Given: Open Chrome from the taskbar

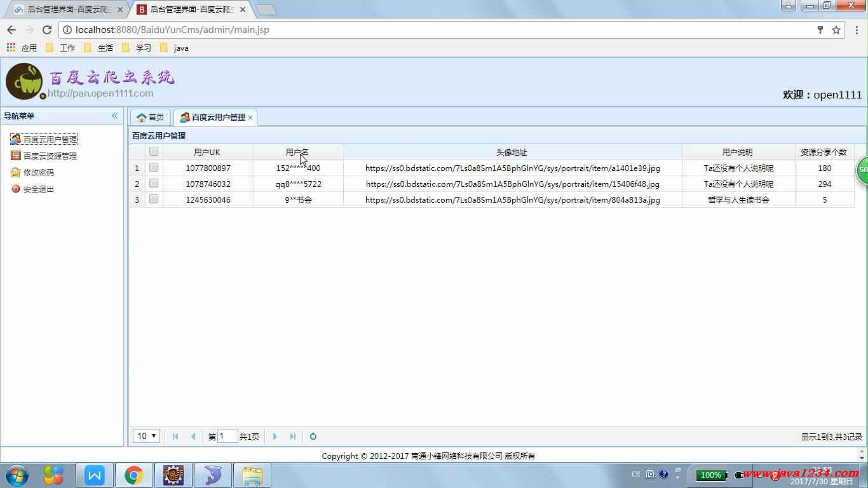Looking at the screenshot, I should coord(133,475).
